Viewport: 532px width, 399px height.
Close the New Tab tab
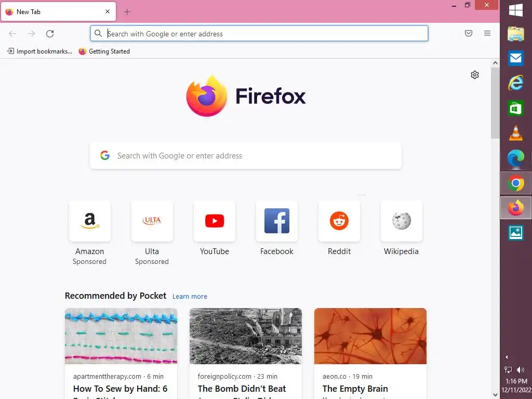108,11
